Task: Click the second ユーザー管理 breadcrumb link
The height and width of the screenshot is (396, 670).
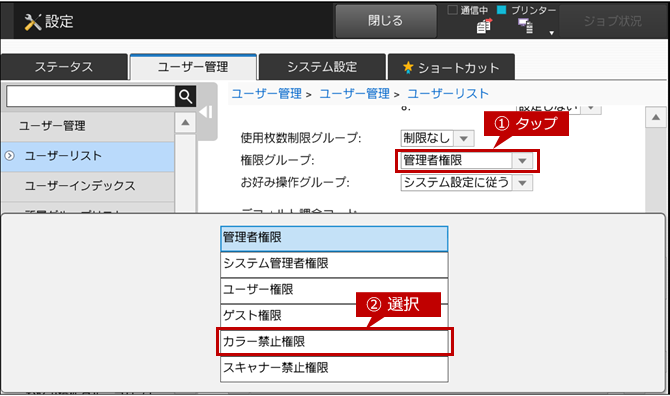Action: point(355,94)
